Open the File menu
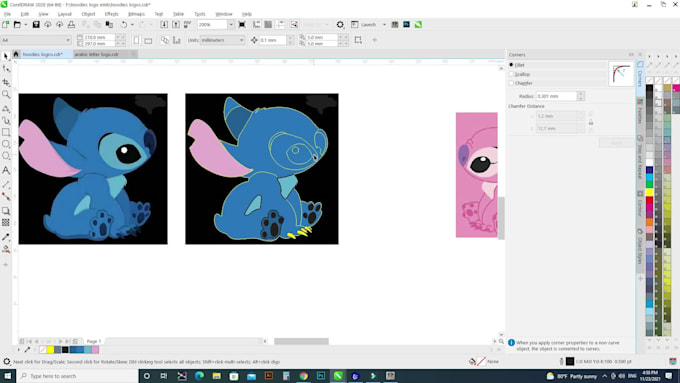The height and width of the screenshot is (383, 680). click(7, 14)
